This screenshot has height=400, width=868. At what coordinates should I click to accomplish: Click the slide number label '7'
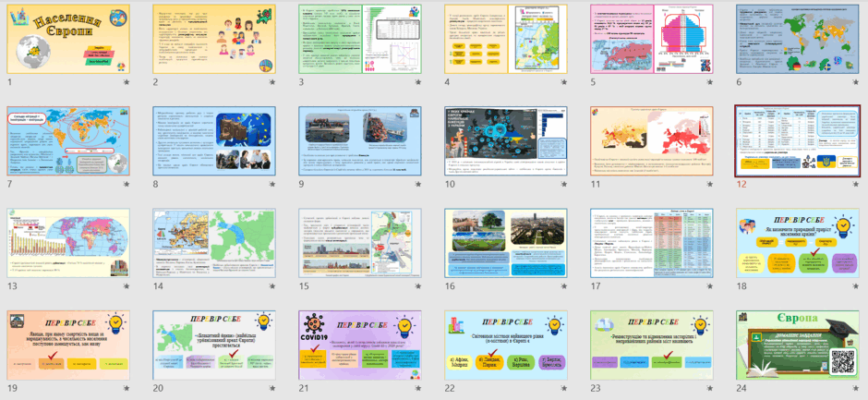point(9,184)
